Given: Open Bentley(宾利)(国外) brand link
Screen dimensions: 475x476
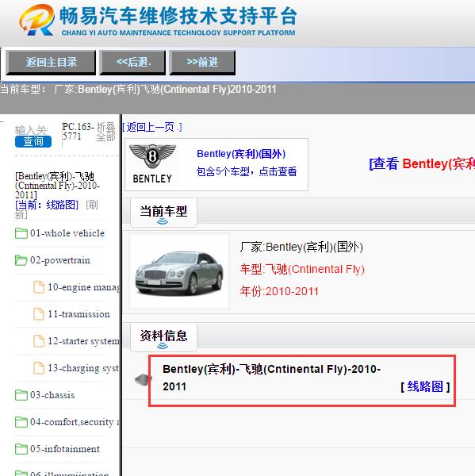Looking at the screenshot, I should (241, 154).
